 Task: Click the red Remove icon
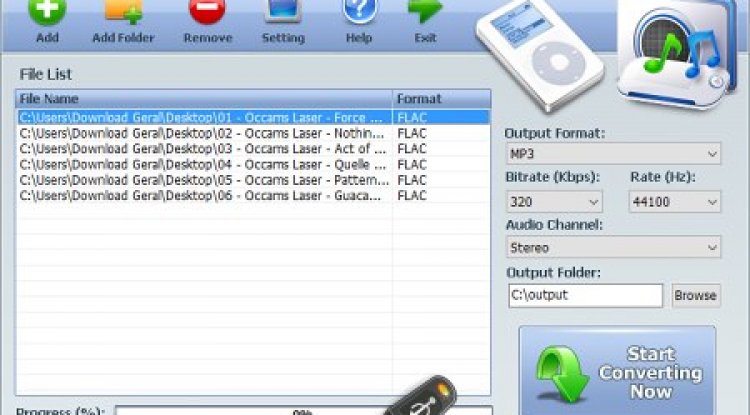click(208, 11)
